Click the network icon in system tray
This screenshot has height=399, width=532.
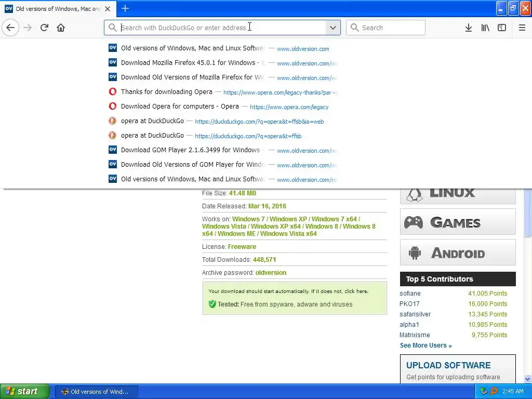click(x=484, y=392)
